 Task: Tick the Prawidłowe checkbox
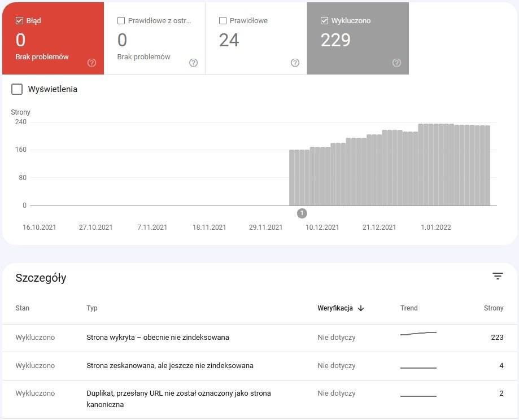[223, 21]
